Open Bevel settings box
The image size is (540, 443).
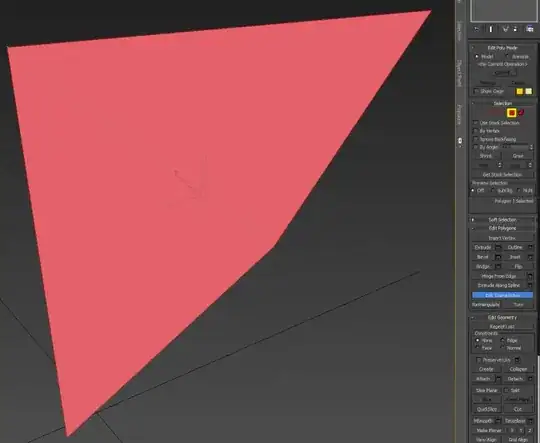498,257
